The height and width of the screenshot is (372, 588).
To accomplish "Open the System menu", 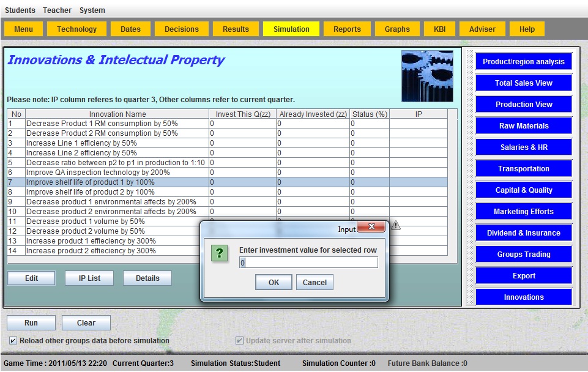I will coord(92,10).
